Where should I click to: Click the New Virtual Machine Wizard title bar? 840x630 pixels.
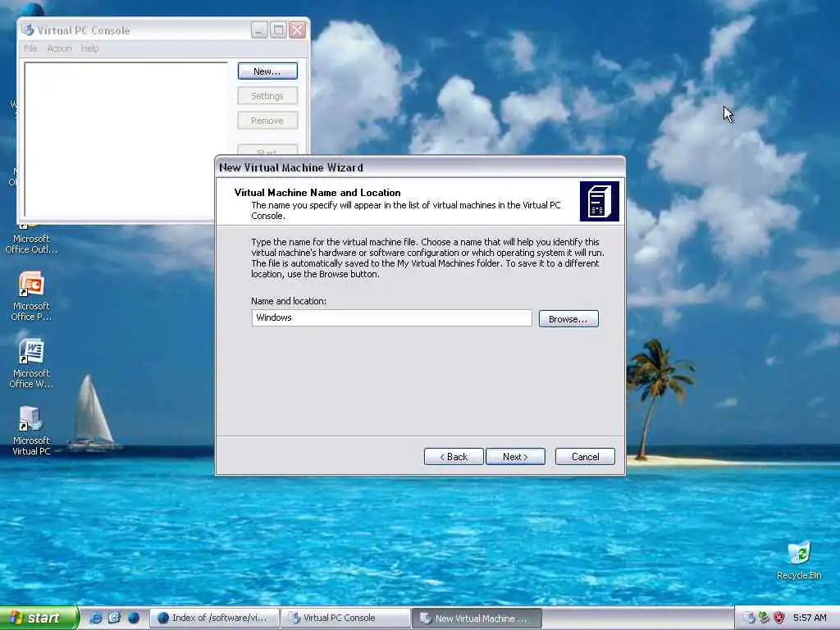(x=419, y=167)
